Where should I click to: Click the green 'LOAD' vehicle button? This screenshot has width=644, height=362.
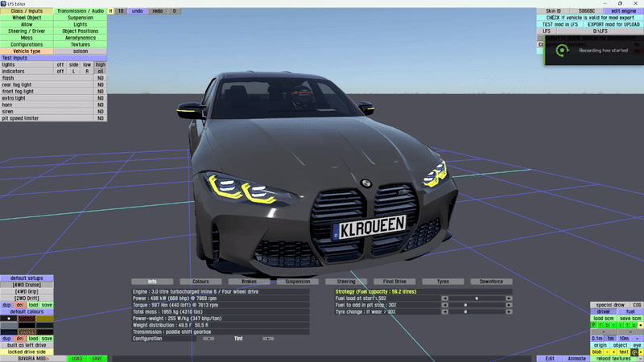click(77, 359)
